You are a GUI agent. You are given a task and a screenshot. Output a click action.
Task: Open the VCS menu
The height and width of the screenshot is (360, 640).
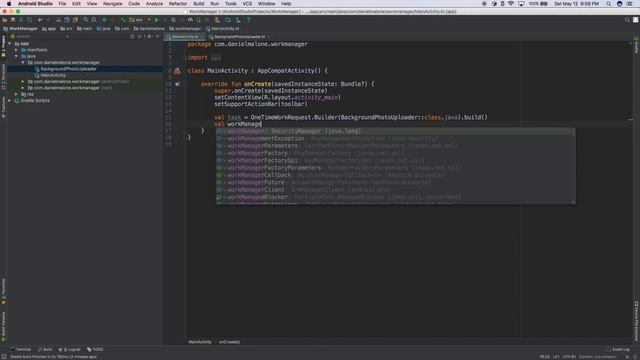coord(247,4)
